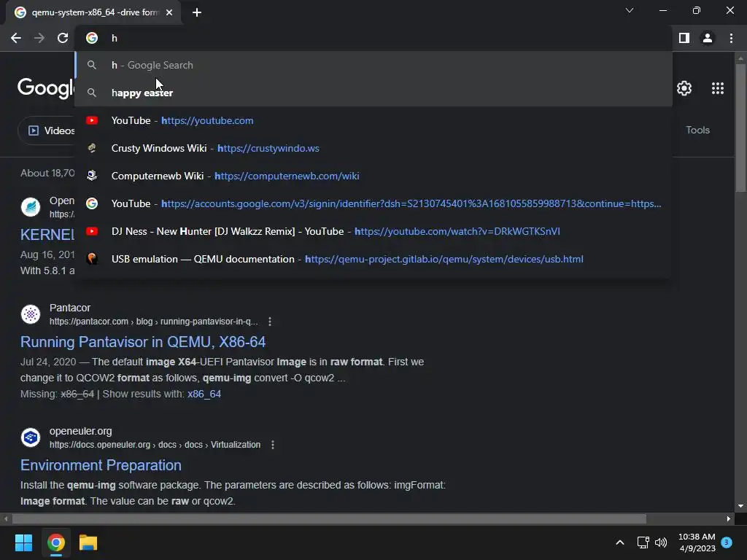The image size is (747, 560).
Task: Click the Google logo
Action: pos(46,88)
